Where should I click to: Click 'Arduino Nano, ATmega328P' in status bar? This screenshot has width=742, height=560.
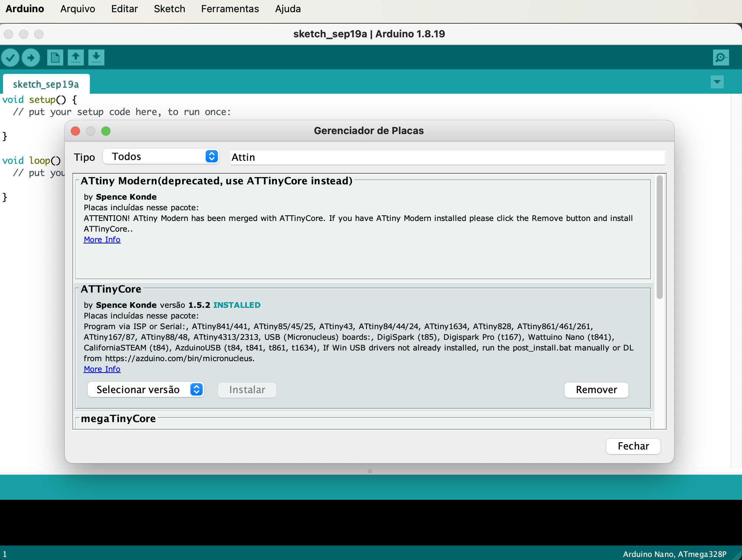(x=675, y=554)
